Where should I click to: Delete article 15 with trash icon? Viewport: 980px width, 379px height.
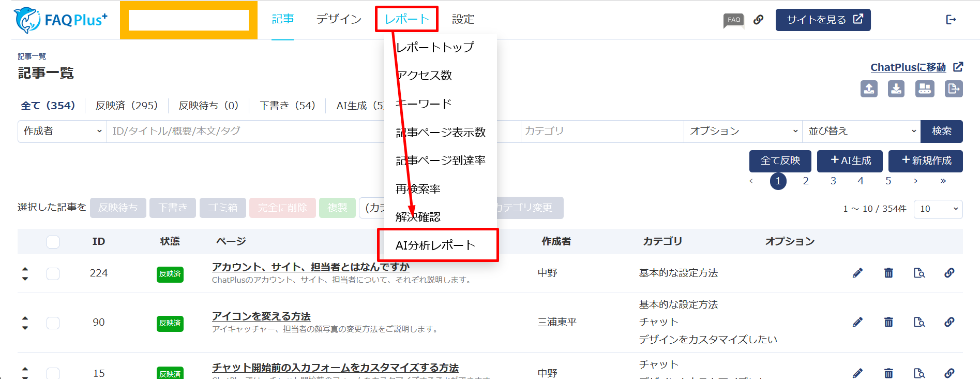coord(888,373)
